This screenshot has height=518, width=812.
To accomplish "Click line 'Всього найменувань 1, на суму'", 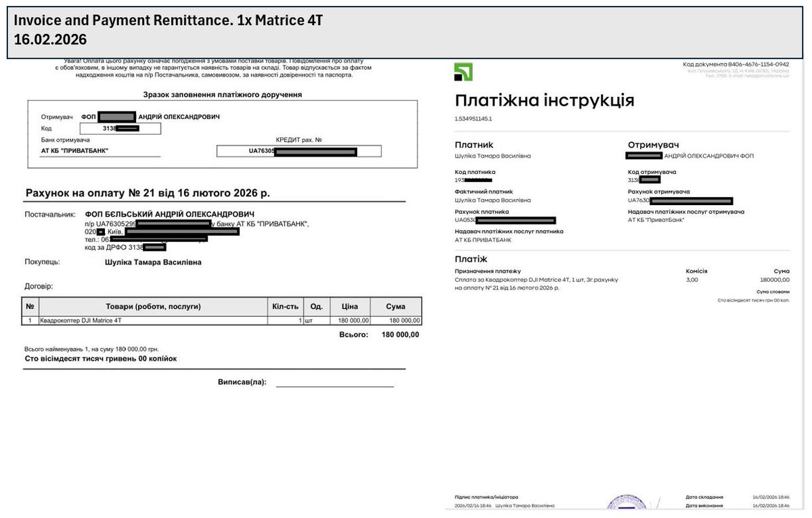I will pos(91,349).
